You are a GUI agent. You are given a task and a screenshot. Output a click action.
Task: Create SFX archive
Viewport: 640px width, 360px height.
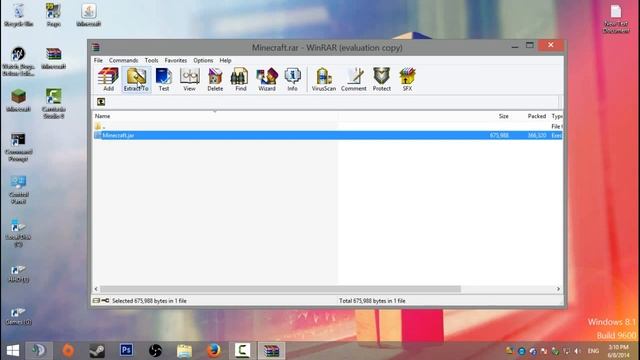407,79
